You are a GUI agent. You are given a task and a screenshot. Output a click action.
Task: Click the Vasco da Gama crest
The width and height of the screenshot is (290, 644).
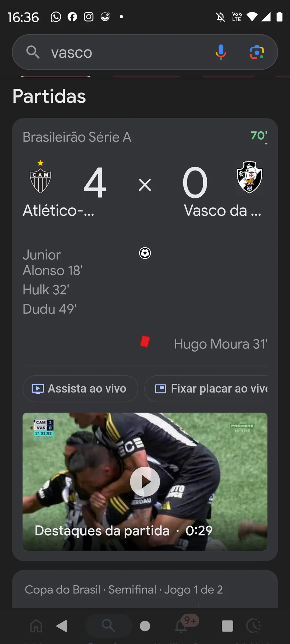[249, 177]
